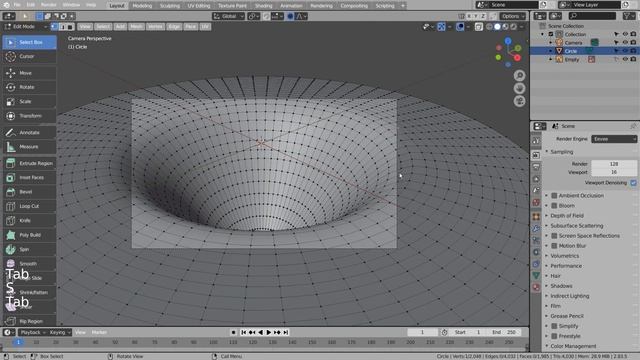Screen dimensions: 640x360
Task: Select the Poly Build tool
Action: (29, 235)
